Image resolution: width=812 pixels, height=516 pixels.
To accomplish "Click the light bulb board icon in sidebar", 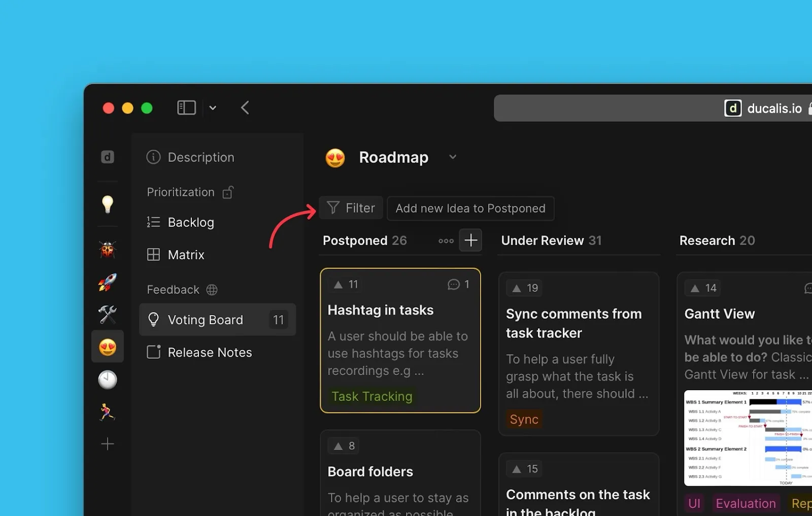I will [x=108, y=204].
